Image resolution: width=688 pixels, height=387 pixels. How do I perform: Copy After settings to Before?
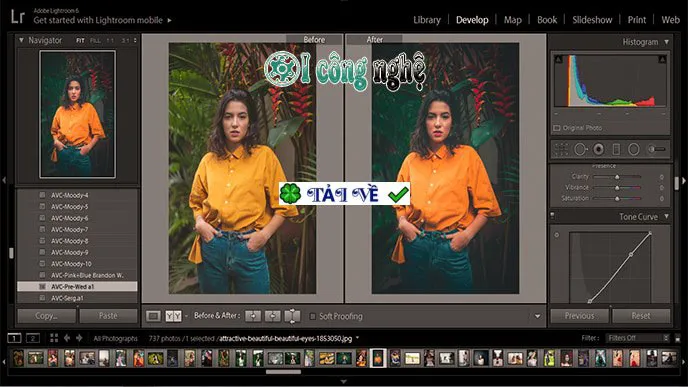coord(272,316)
